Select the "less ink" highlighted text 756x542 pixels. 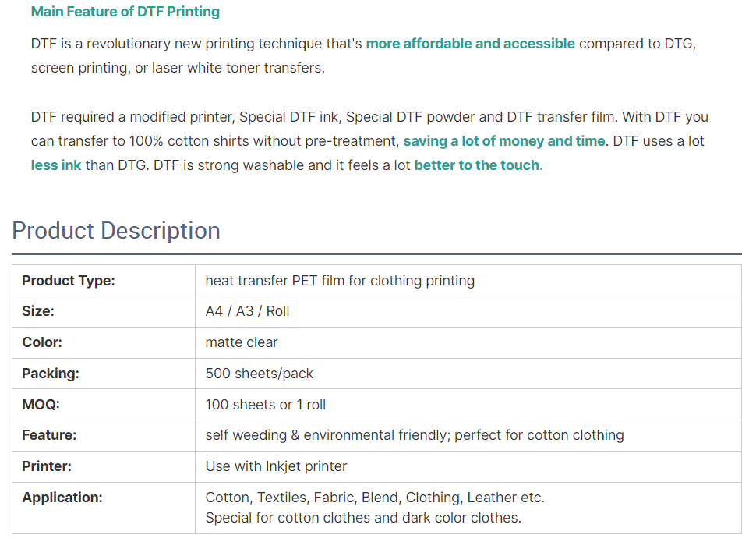click(56, 165)
